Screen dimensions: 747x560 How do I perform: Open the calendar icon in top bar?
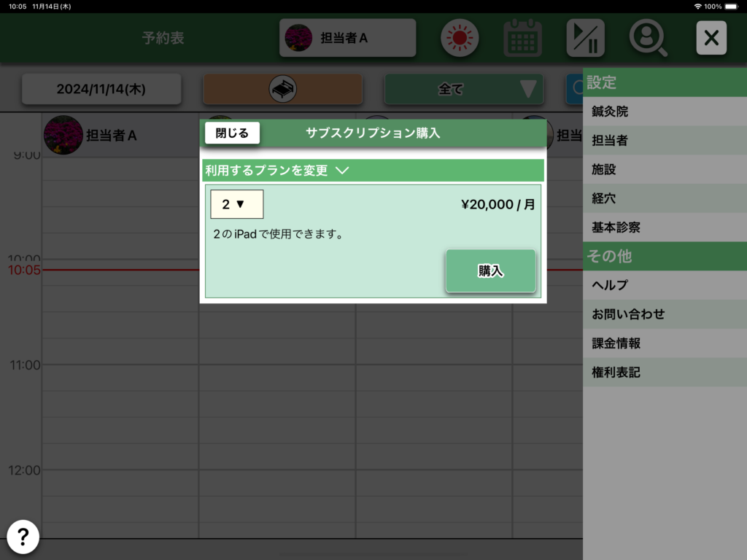[522, 38]
